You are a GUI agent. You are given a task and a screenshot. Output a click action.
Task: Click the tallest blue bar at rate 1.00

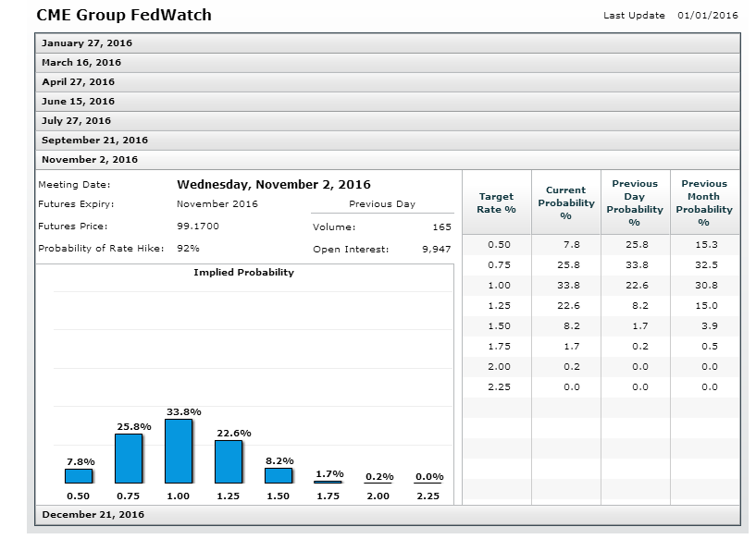(179, 451)
